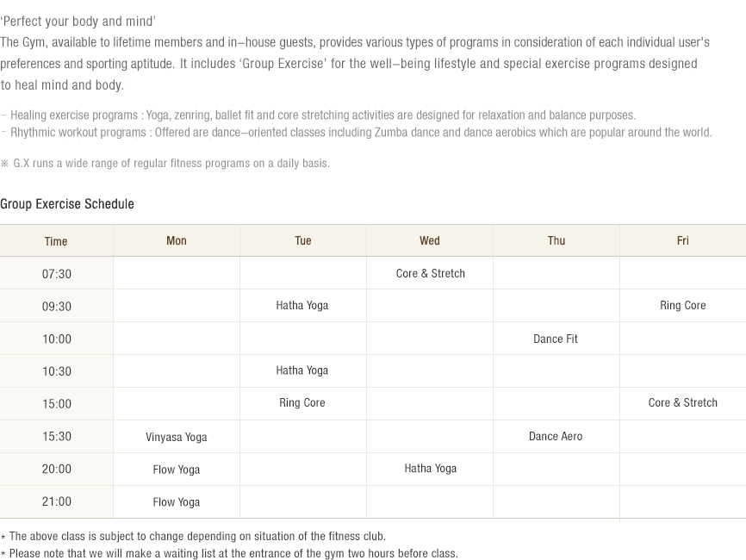The width and height of the screenshot is (746, 560).
Task: Click Core & Stretch on Wednesday 07:30
Action: (x=431, y=274)
